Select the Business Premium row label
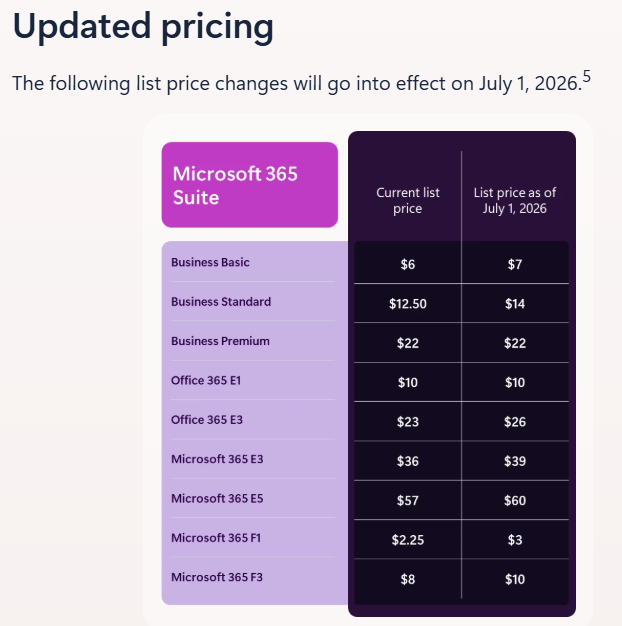The image size is (622, 626). (x=220, y=341)
